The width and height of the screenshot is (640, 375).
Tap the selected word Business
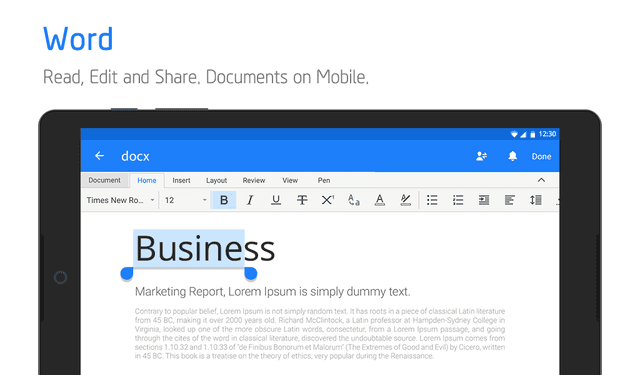[205, 249]
